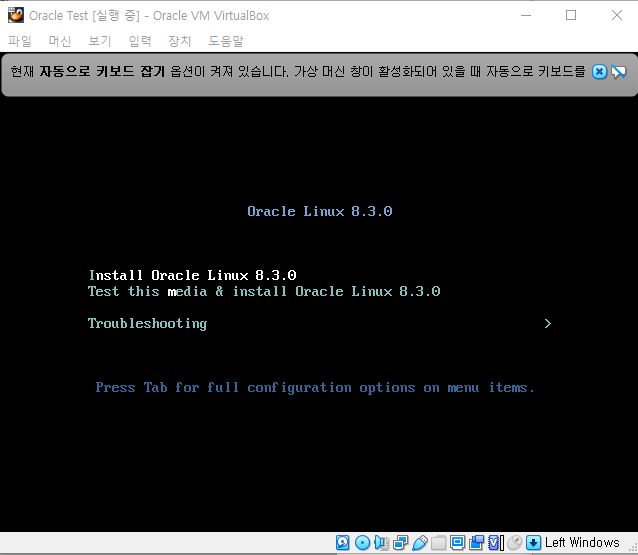The height and width of the screenshot is (555, 638).
Task: Expand Troubleshooting submenu arrow
Action: 548,323
